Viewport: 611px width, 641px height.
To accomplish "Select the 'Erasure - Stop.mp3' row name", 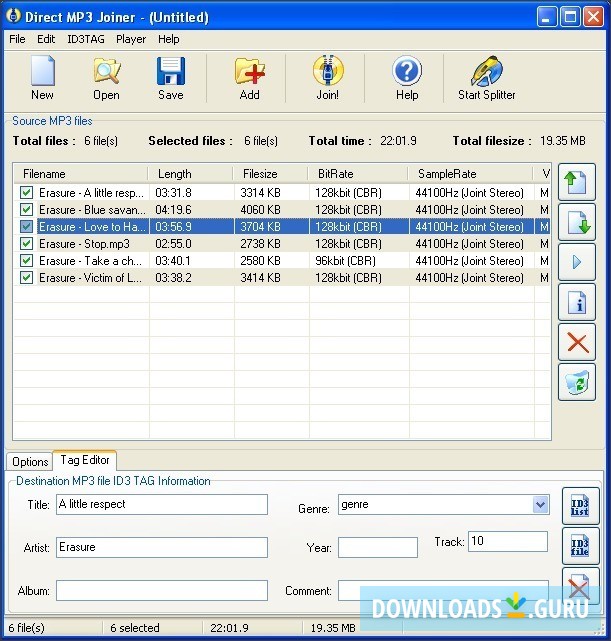I will 84,244.
